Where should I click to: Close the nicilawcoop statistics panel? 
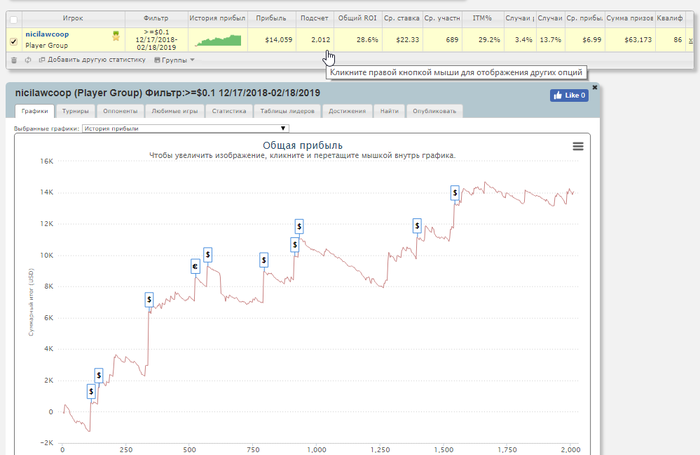pyautogui.click(x=595, y=87)
